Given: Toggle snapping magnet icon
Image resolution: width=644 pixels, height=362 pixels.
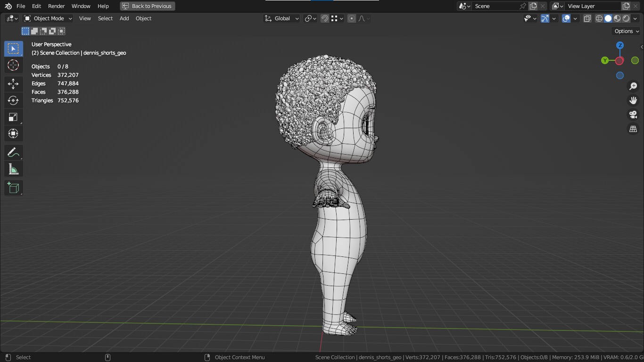Looking at the screenshot, I should (x=325, y=18).
